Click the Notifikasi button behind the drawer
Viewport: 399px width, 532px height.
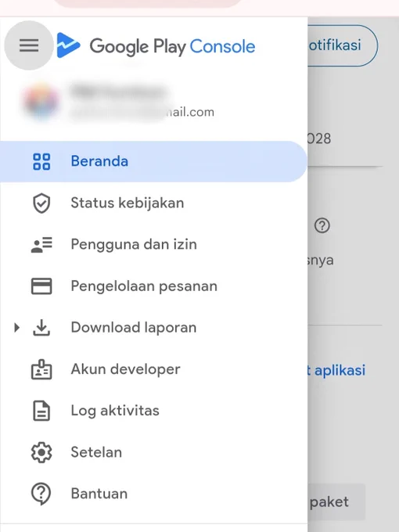pos(343,45)
